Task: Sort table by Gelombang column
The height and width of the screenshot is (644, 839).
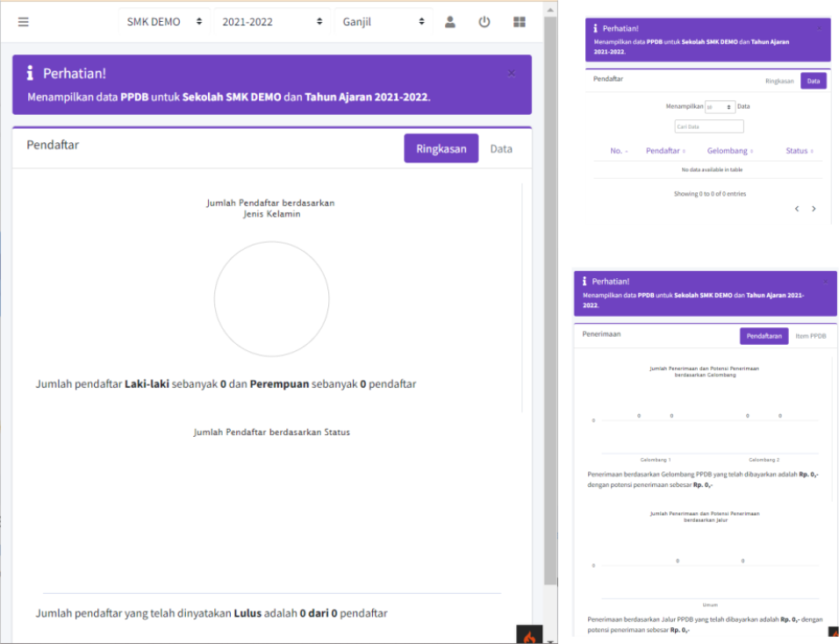Action: 730,151
